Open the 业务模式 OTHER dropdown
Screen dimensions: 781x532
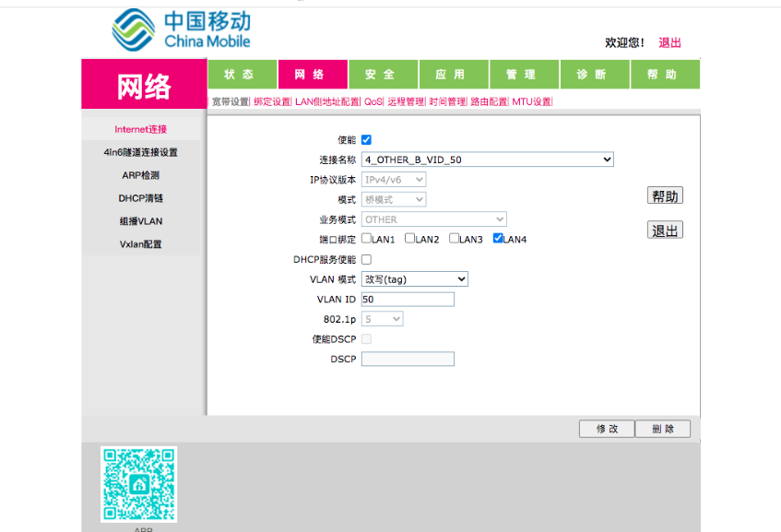click(433, 219)
